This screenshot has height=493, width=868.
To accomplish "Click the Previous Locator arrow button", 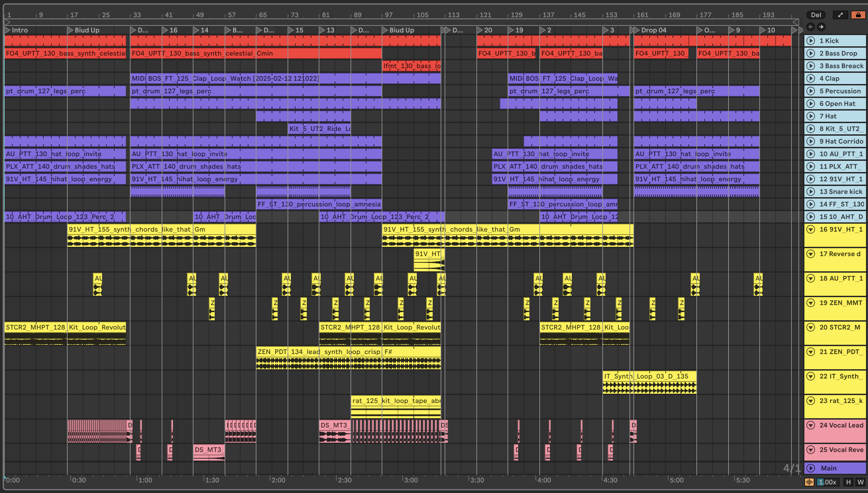I will [811, 27].
